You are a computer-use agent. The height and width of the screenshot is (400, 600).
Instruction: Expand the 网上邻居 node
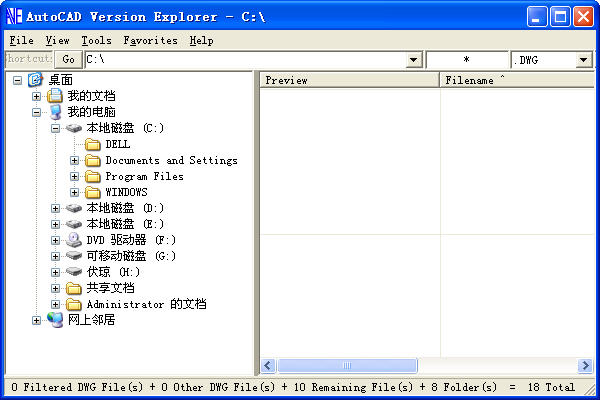[x=36, y=320]
